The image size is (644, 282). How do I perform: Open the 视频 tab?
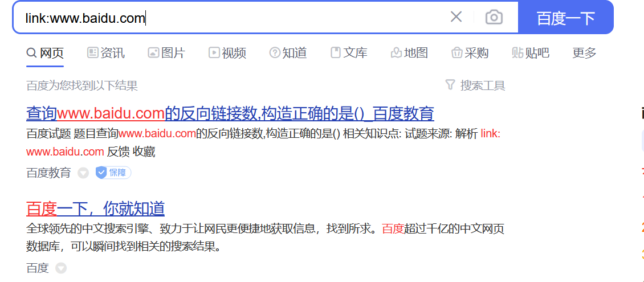(x=227, y=53)
